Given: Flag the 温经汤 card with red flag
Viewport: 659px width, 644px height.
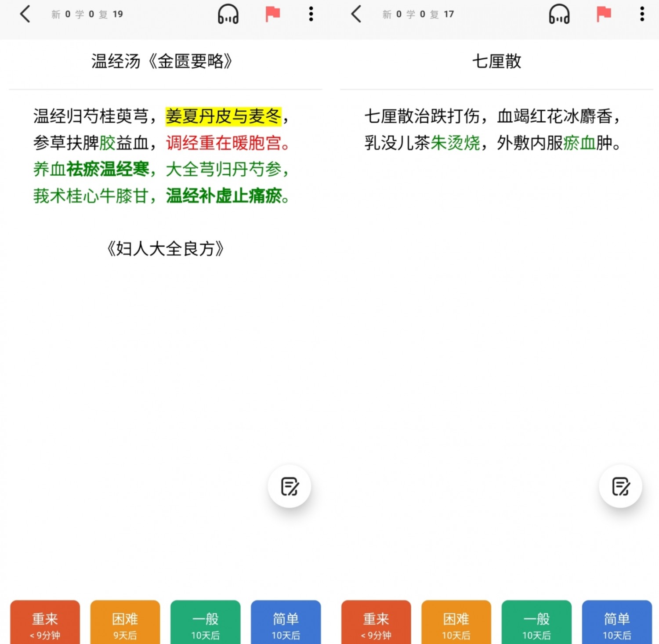Looking at the screenshot, I should (272, 14).
